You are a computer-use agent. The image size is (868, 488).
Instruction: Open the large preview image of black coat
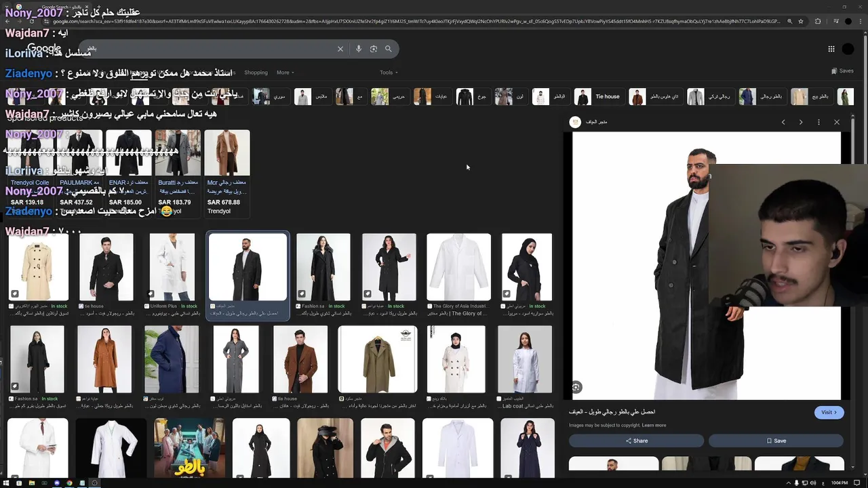click(x=705, y=266)
